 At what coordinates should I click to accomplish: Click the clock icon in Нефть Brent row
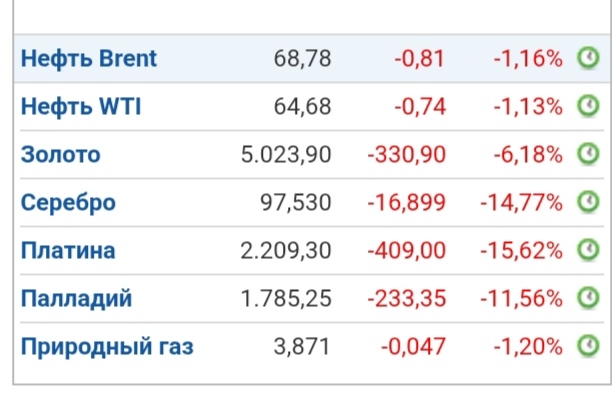pyautogui.click(x=588, y=58)
